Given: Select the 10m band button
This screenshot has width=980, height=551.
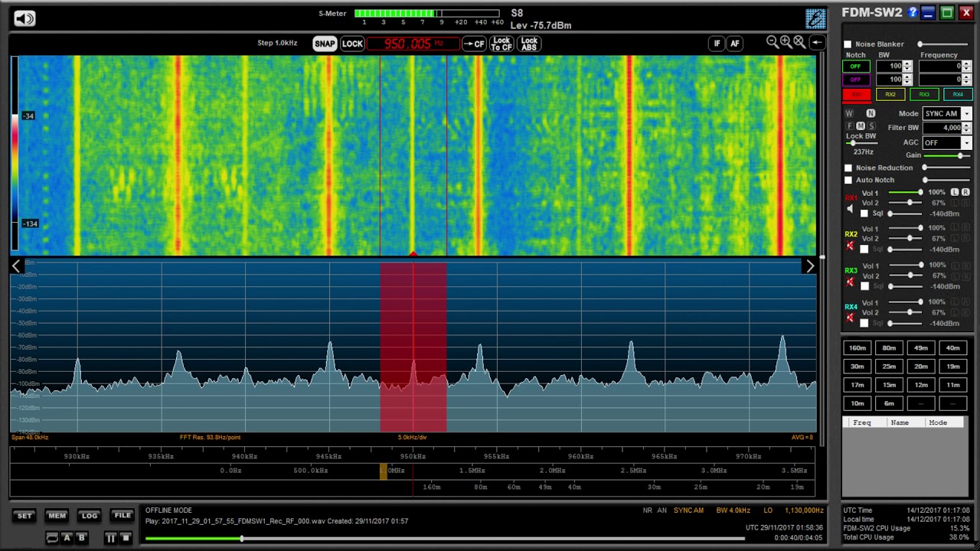Looking at the screenshot, I should pyautogui.click(x=857, y=403).
